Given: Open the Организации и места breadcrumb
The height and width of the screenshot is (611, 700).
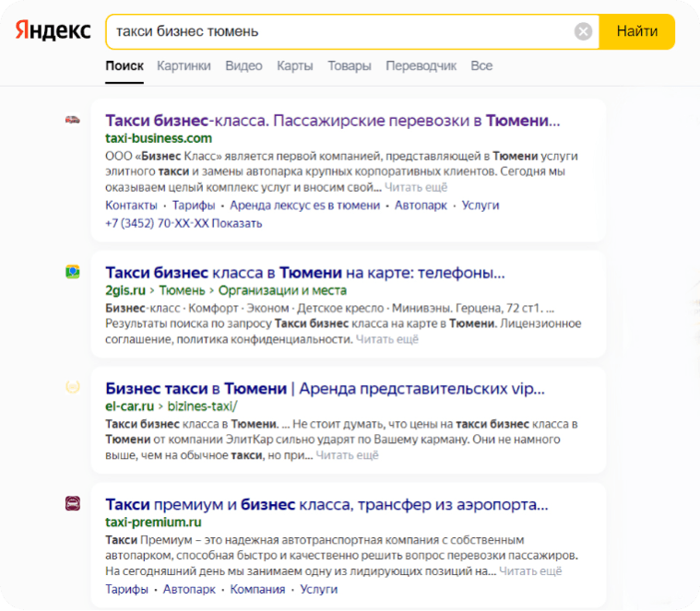Looking at the screenshot, I should coord(282,290).
